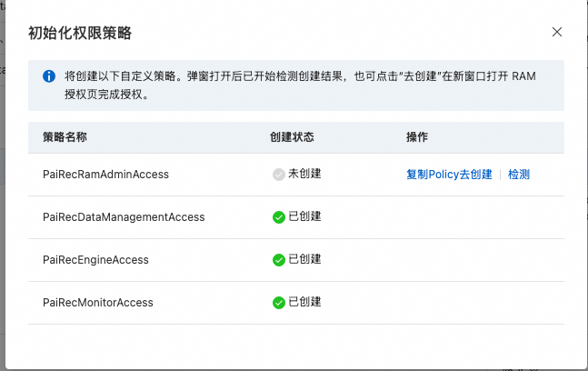Click 已创建 status text for PaiRecEngineAccess
Viewport: 588px width, 371px height.
(304, 259)
